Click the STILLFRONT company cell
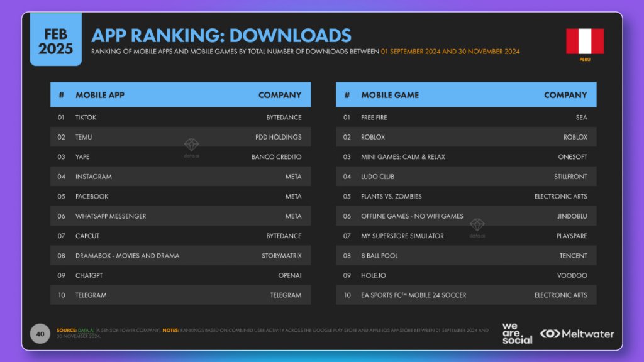The height and width of the screenshot is (362, 644). point(570,177)
